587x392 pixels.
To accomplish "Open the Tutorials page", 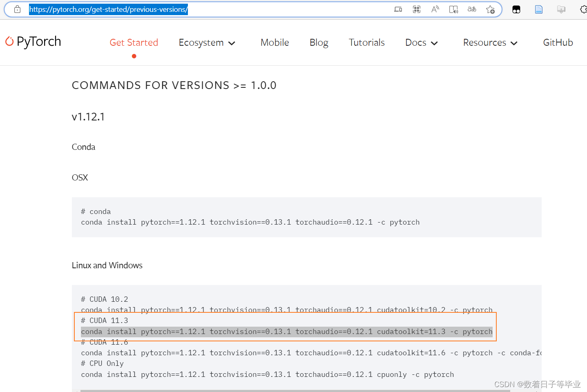I will point(366,42).
